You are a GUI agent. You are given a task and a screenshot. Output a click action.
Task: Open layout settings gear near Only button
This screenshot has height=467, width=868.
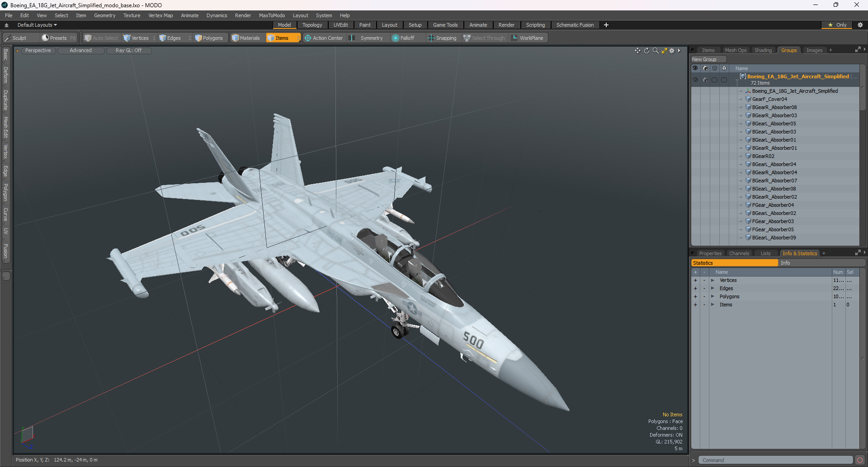[860, 25]
